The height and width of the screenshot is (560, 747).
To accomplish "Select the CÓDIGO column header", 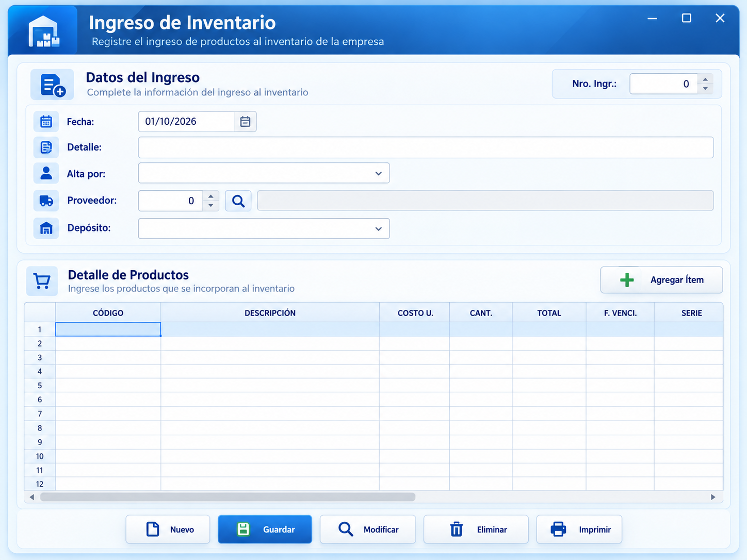I will point(108,313).
